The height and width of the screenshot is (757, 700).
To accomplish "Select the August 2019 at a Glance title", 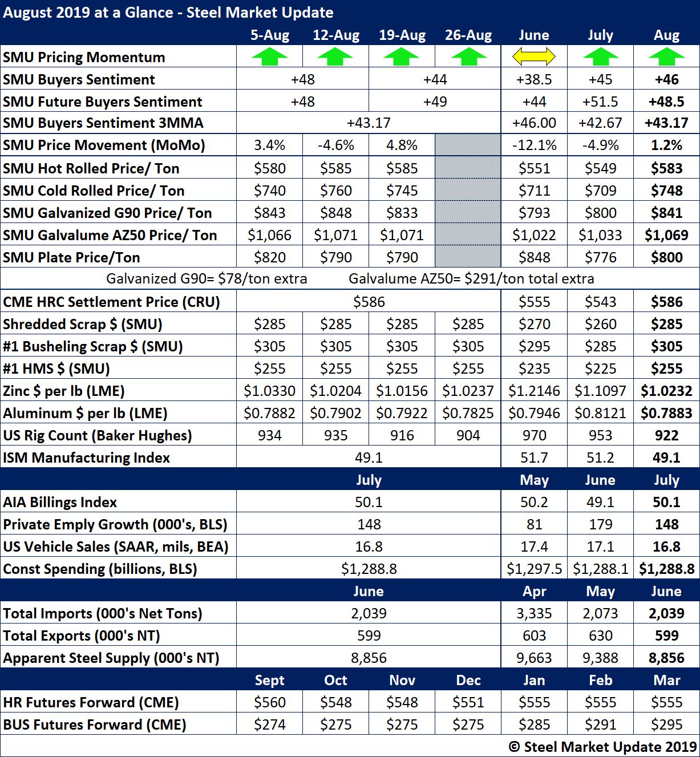I will pyautogui.click(x=168, y=13).
